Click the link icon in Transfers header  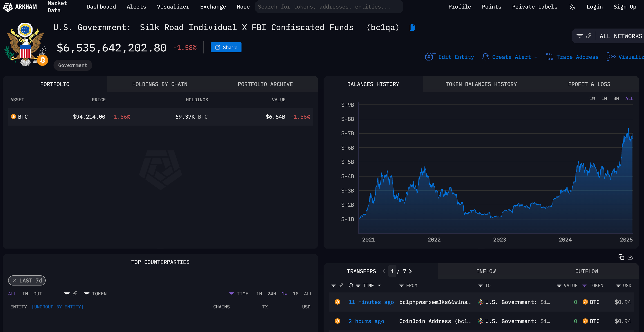(x=341, y=285)
